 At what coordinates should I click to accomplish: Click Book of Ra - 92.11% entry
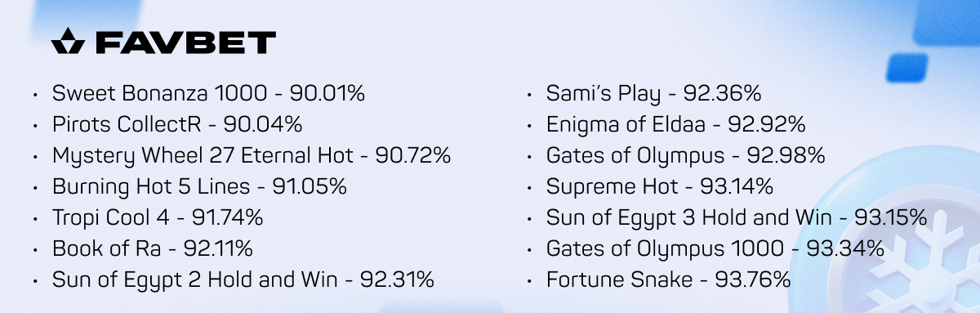point(153,248)
